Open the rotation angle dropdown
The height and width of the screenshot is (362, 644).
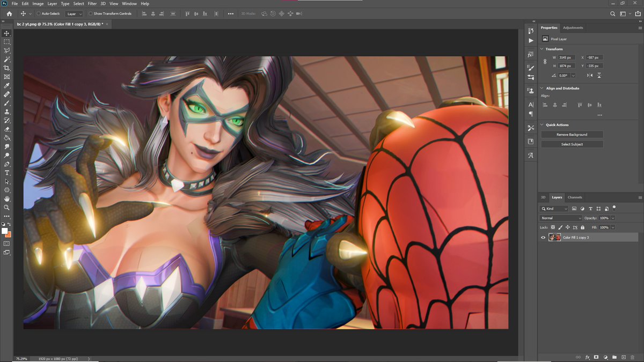coord(573,76)
